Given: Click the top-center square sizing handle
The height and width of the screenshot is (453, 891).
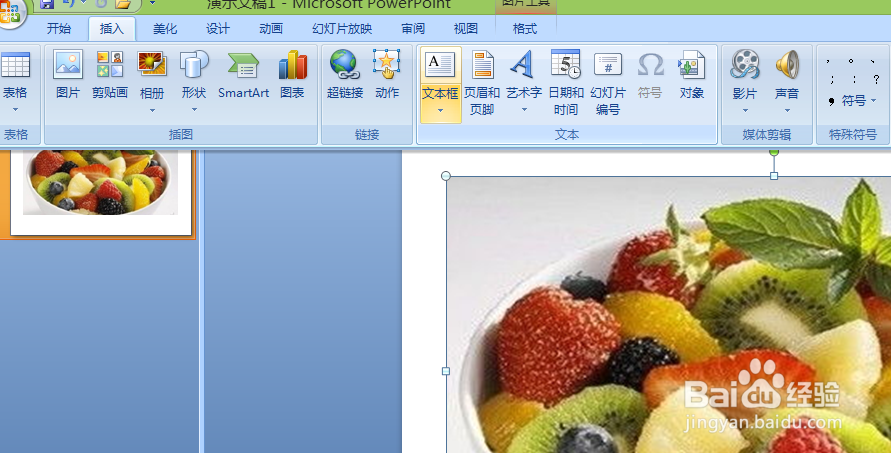Looking at the screenshot, I should coord(774,176).
